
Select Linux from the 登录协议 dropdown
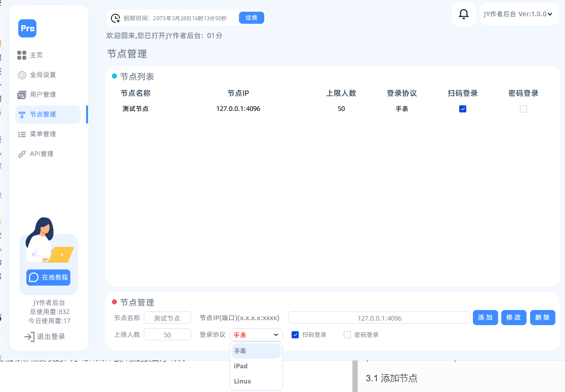(x=242, y=381)
